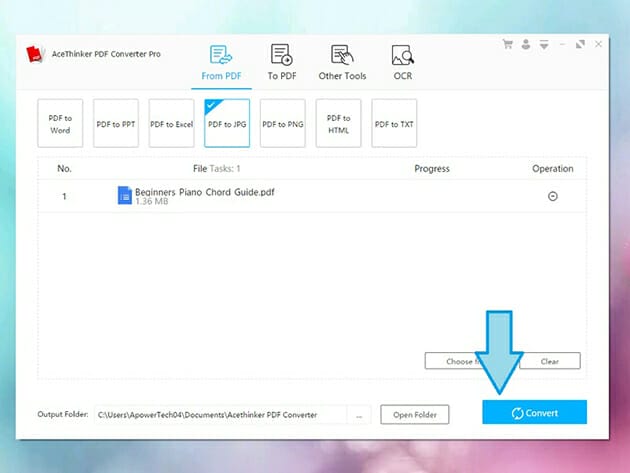The height and width of the screenshot is (473, 630).
Task: Select the PDF to PNG format
Action: [x=282, y=124]
